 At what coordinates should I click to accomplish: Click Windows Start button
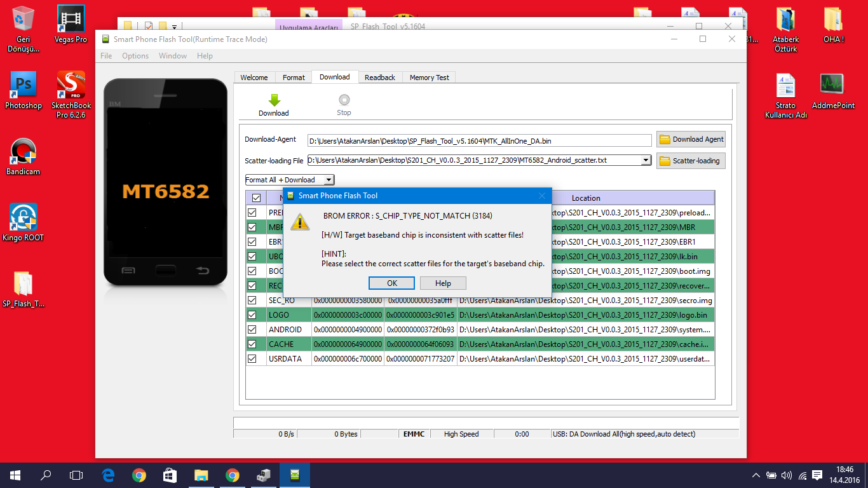(15, 475)
